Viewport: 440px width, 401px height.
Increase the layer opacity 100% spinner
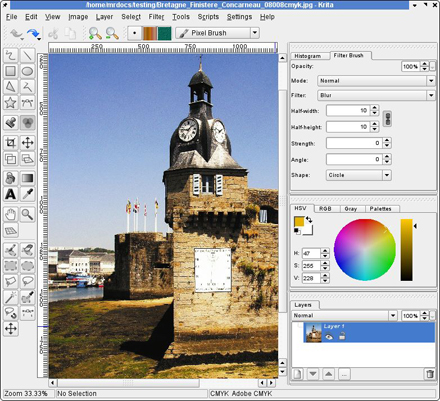tap(424, 313)
